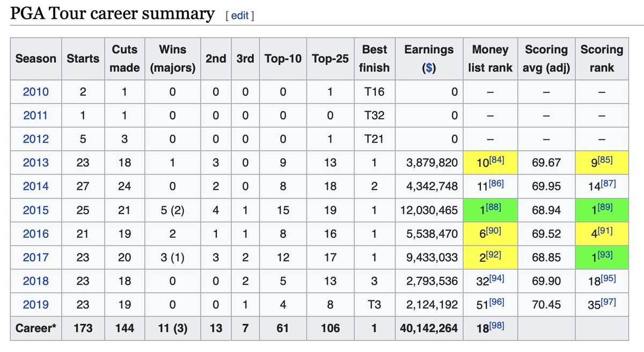The height and width of the screenshot is (352, 644).
Task: Click the 40,142,264 career earnings cell
Action: pos(429,328)
